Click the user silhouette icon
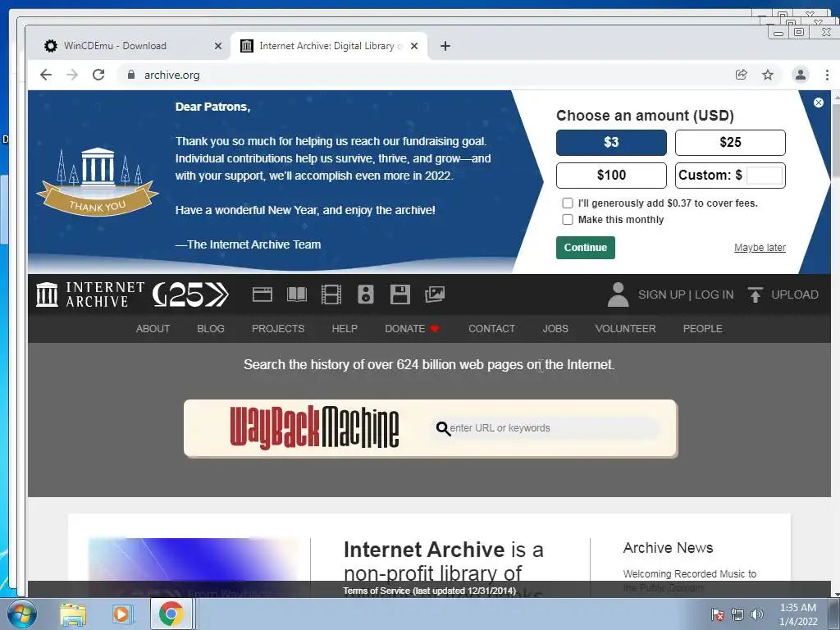Viewport: 840px width, 630px height. 618,294
